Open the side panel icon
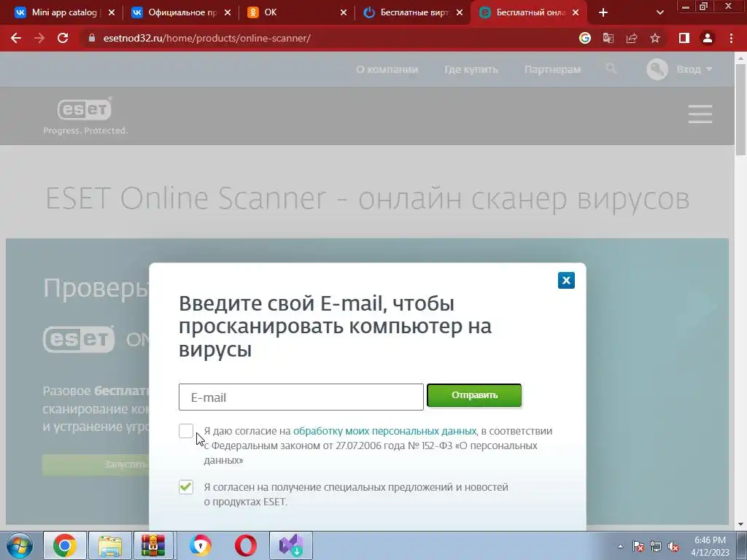 tap(684, 38)
